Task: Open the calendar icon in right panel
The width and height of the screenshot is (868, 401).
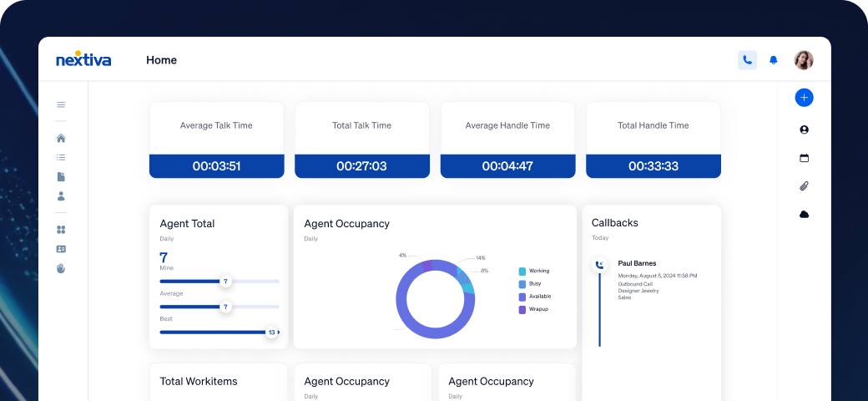Action: [804, 158]
